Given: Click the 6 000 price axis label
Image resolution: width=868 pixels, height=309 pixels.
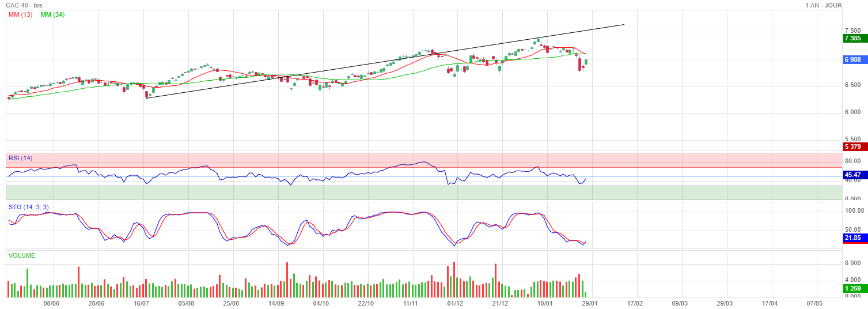Looking at the screenshot, I should (852, 112).
